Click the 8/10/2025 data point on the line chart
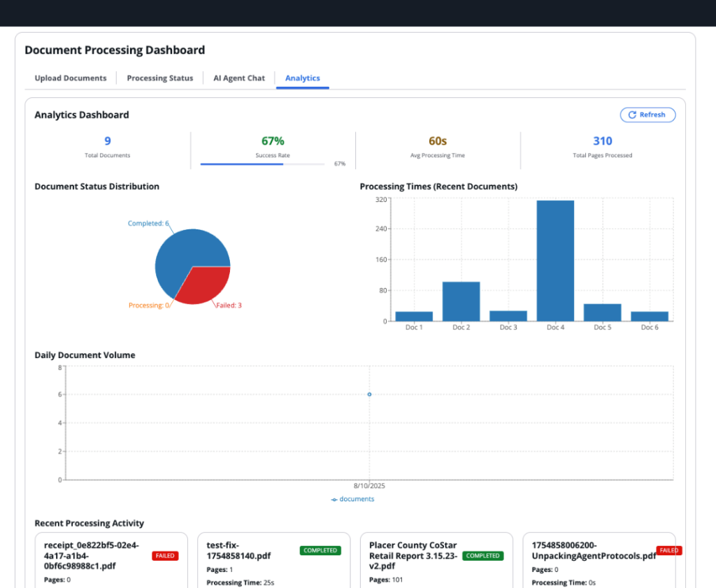This screenshot has width=716, height=588. tap(369, 394)
